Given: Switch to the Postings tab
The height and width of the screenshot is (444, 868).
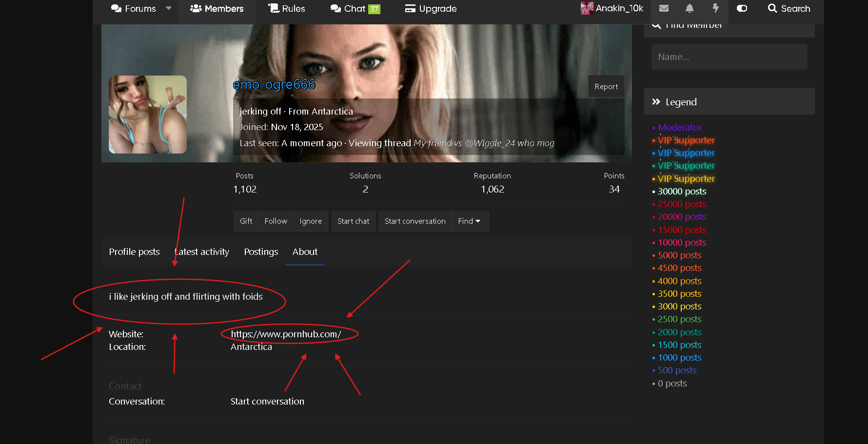Looking at the screenshot, I should [x=261, y=252].
